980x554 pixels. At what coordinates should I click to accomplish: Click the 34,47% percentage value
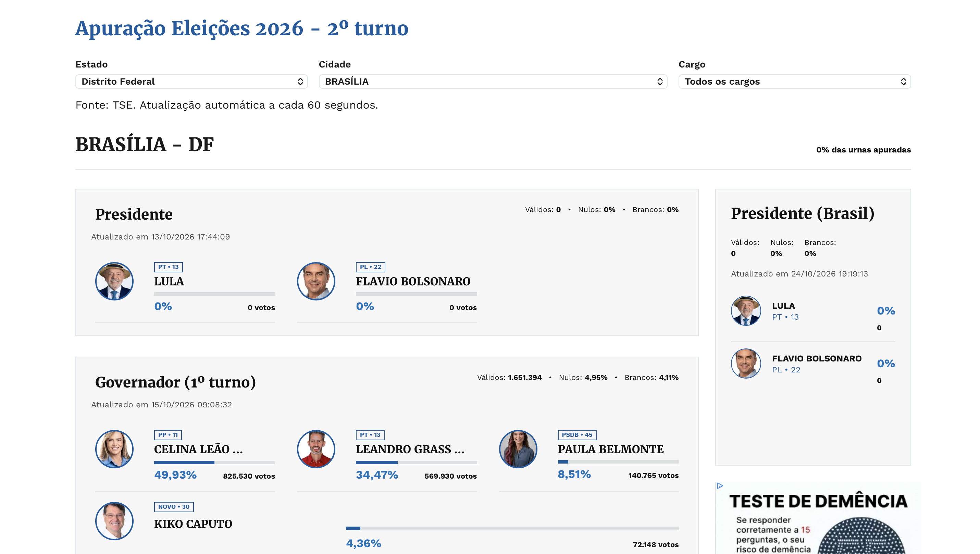pyautogui.click(x=377, y=475)
